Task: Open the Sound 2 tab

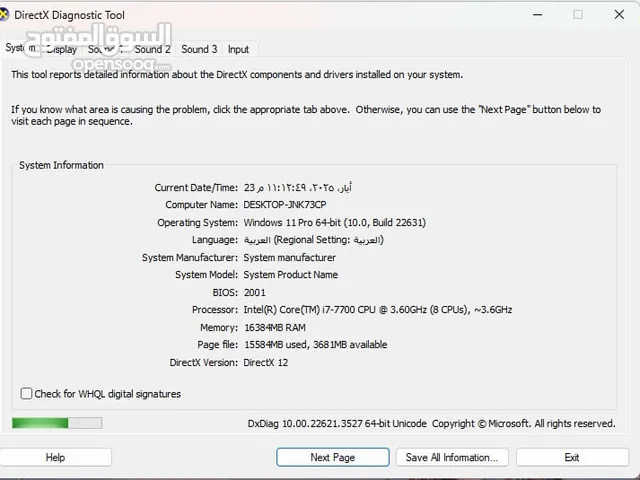Action: (x=153, y=49)
